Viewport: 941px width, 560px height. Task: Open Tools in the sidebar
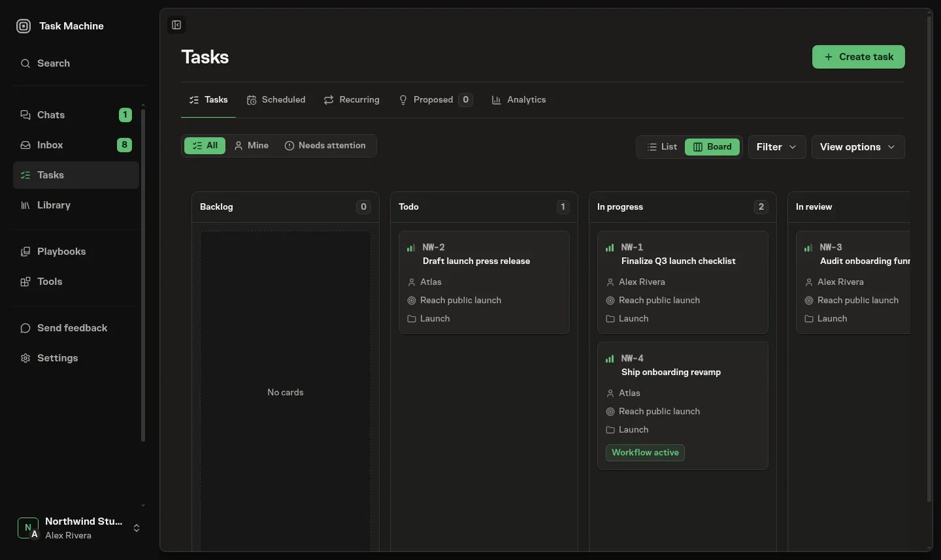76,282
